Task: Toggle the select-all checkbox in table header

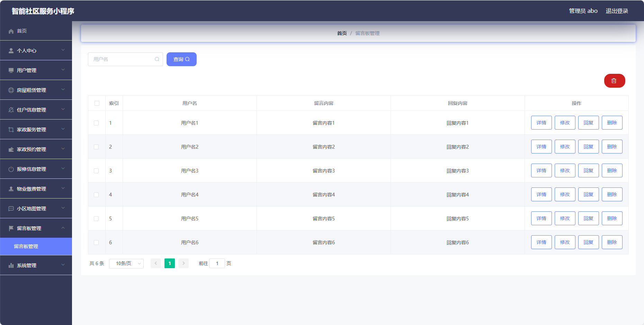Action: point(97,103)
